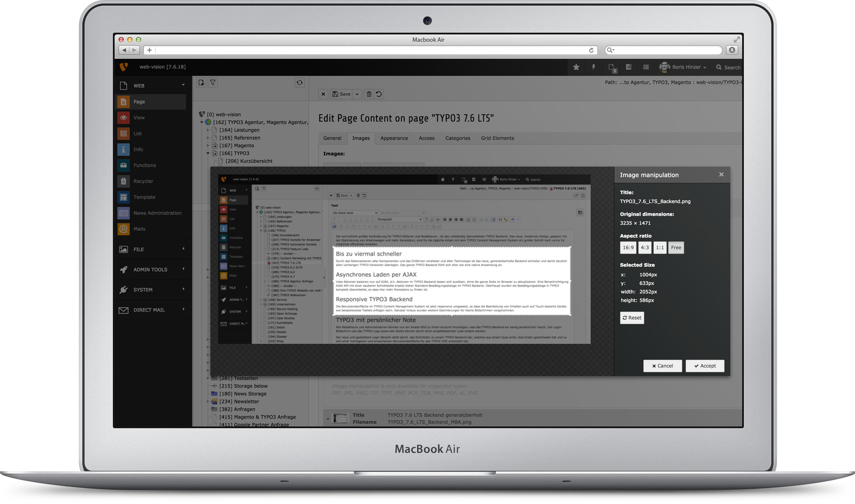Select the Images tab

[x=360, y=138]
